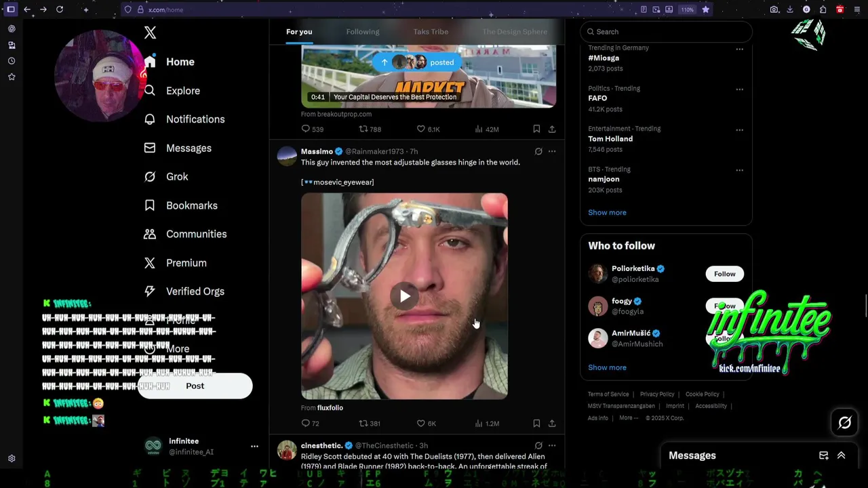Switch to For you tab
868x488 pixels.
click(299, 32)
